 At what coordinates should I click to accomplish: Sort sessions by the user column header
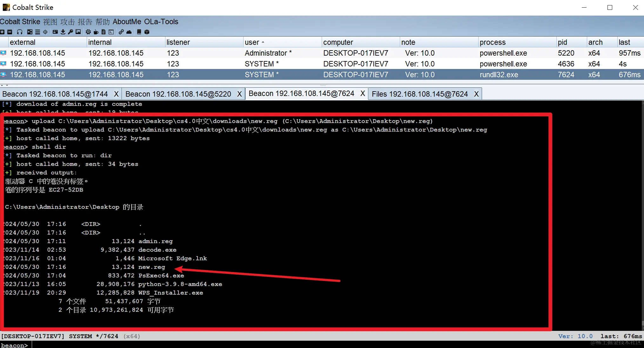tap(252, 42)
